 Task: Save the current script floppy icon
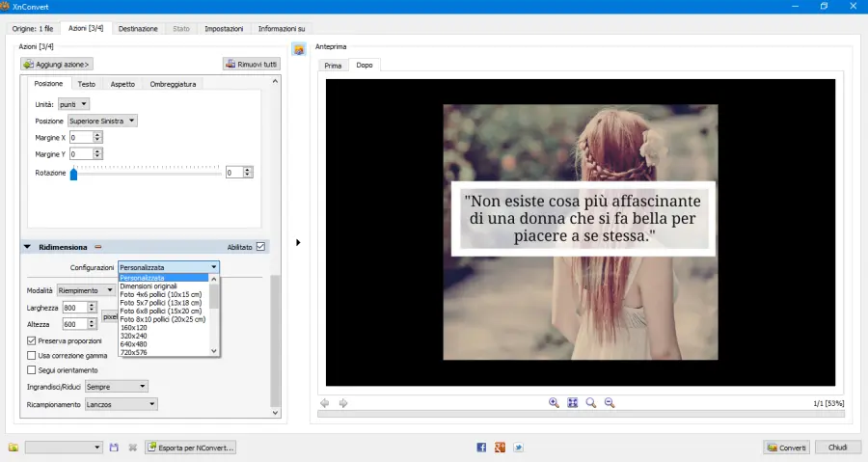(x=114, y=448)
